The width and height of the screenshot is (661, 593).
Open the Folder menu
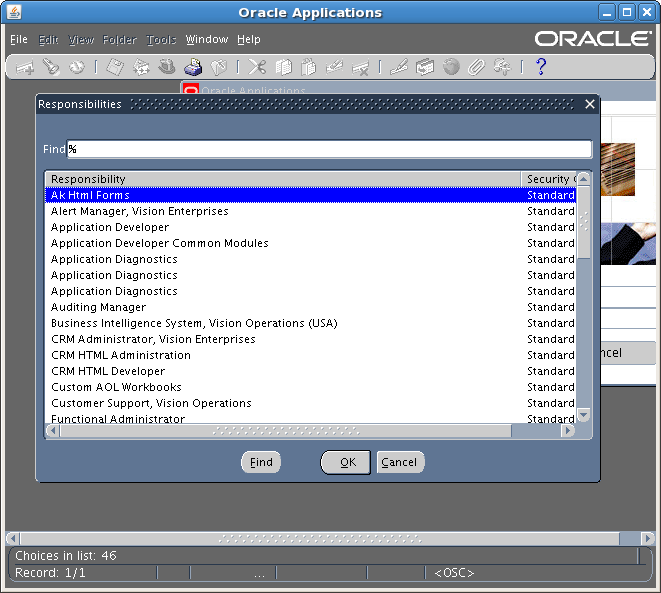pos(120,39)
